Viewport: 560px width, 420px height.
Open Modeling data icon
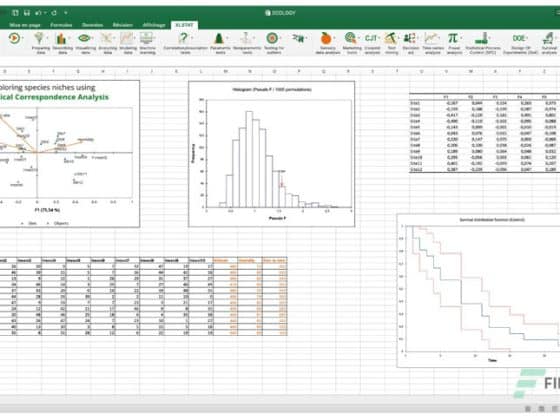(126, 38)
